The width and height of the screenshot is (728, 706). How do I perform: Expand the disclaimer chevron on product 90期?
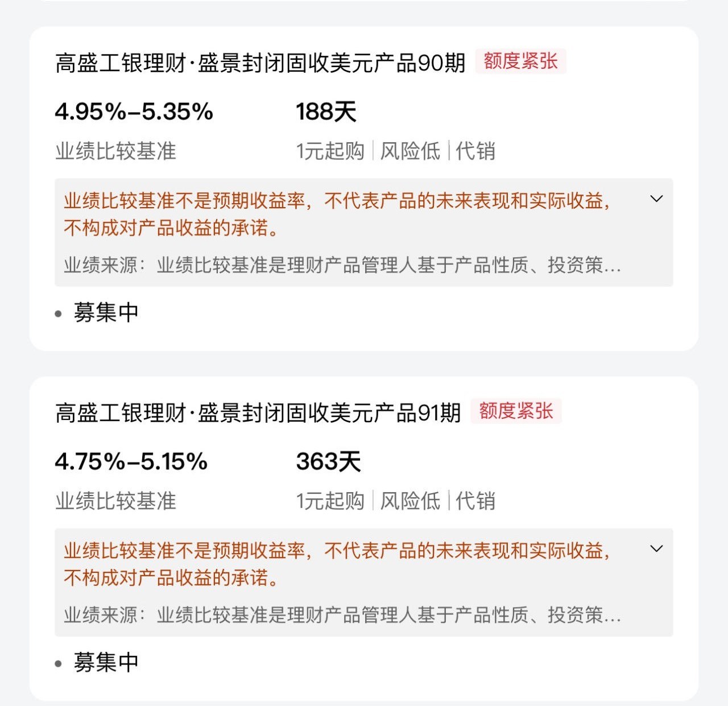656,199
